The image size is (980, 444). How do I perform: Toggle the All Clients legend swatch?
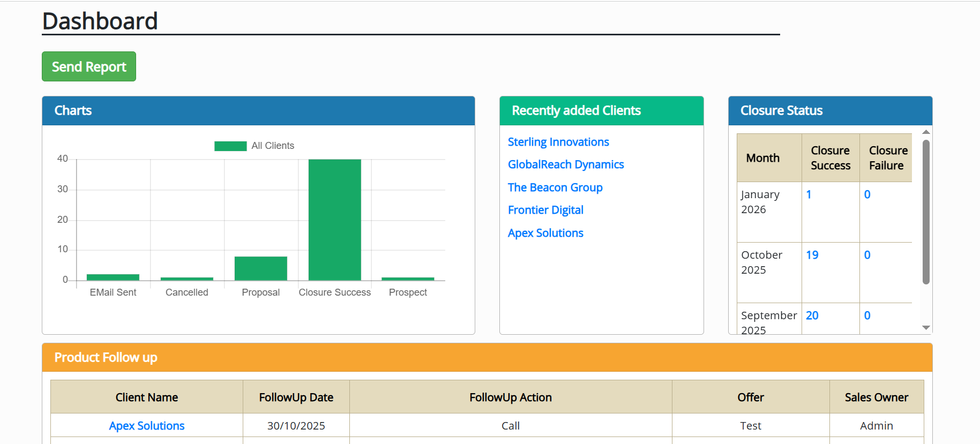point(230,146)
